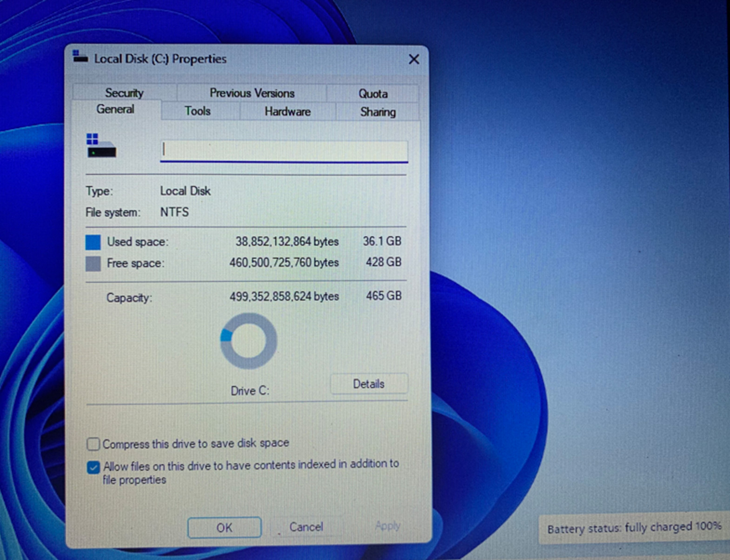This screenshot has height=560, width=730.
Task: Click the 'Free space:' label
Action: point(136,263)
